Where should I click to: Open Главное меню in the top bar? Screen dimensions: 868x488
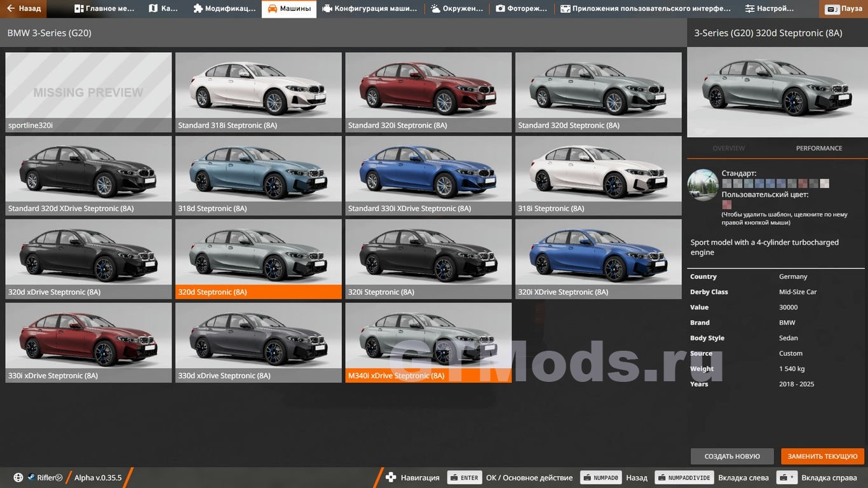tap(104, 9)
